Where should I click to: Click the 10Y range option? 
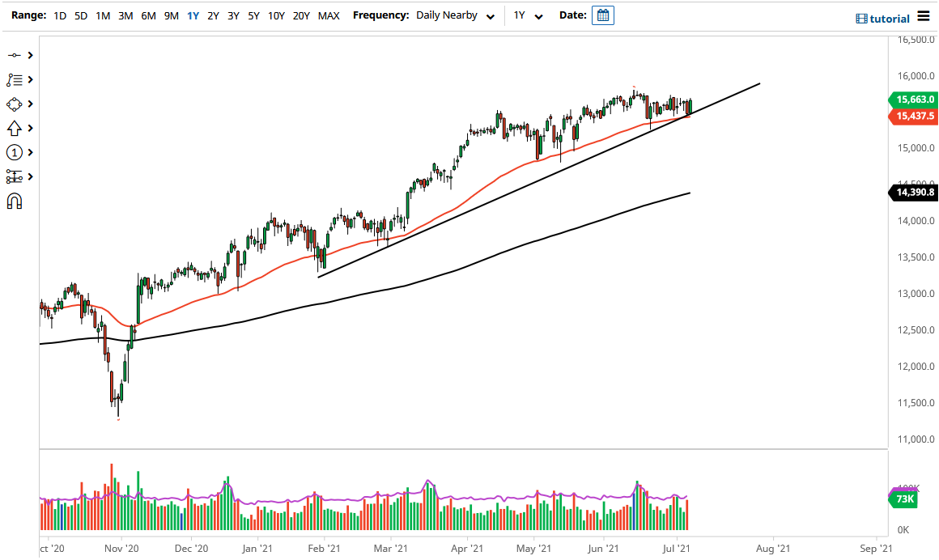click(x=275, y=15)
